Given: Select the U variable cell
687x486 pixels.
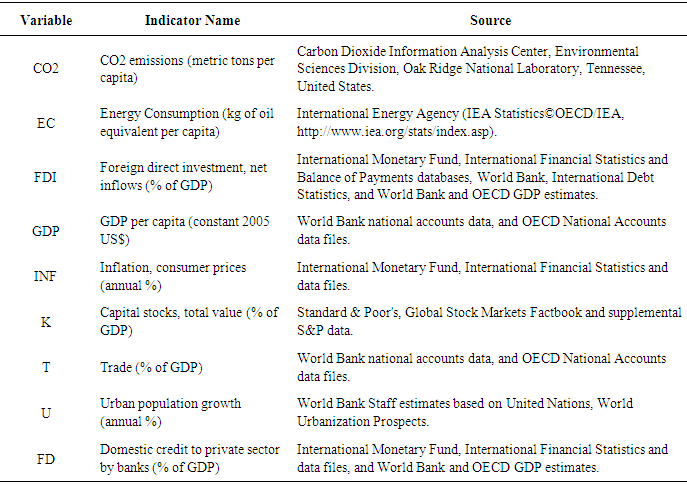Looking at the screenshot, I should [x=46, y=412].
